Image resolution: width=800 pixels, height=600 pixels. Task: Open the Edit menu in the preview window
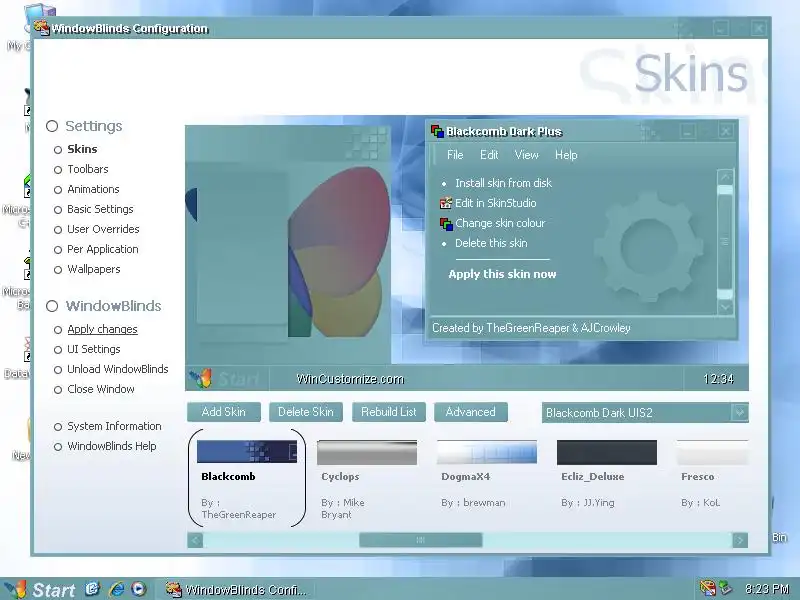tap(489, 155)
